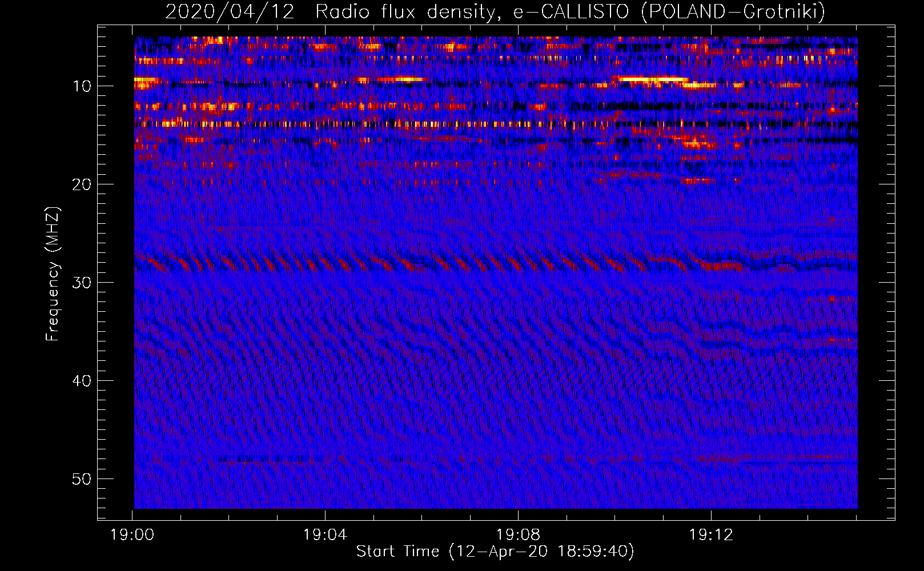924x571 pixels.
Task: Click the 19:00 time tick label
Action: 132,535
